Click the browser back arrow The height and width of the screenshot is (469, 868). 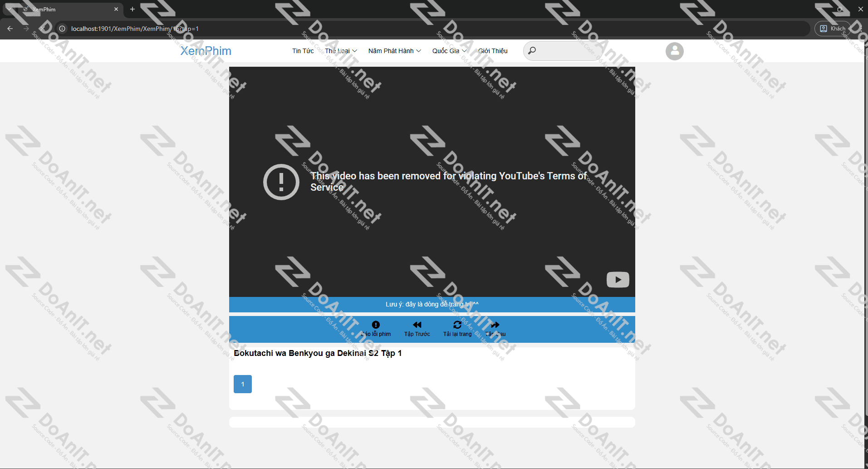(x=10, y=29)
